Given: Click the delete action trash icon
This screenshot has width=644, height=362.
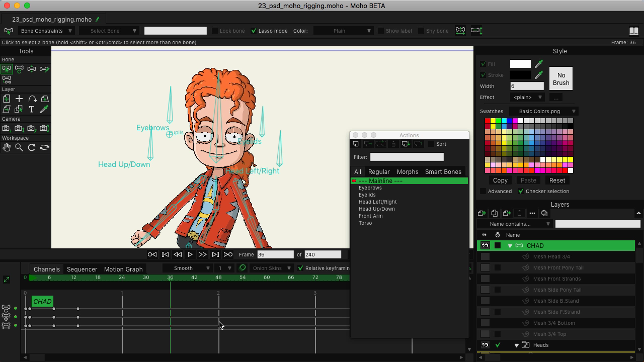Looking at the screenshot, I should click(x=393, y=144).
